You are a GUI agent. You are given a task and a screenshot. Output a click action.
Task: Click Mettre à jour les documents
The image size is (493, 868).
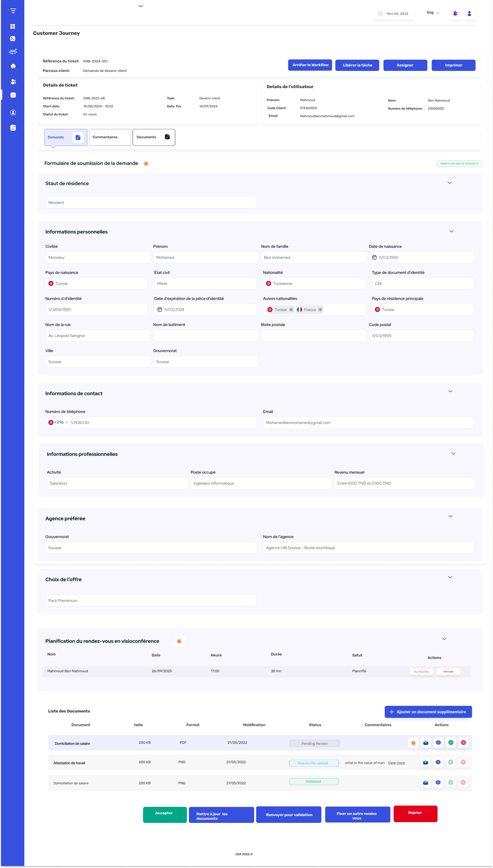click(x=221, y=815)
